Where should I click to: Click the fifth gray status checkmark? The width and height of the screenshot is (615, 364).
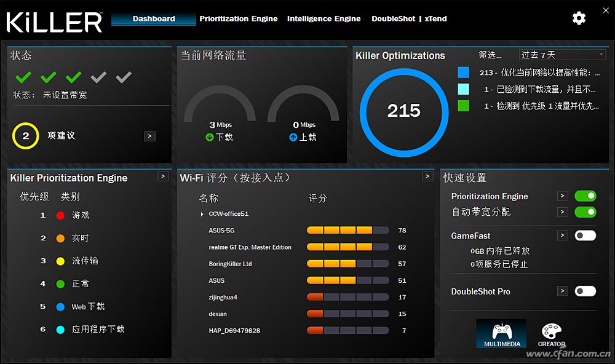pos(124,77)
